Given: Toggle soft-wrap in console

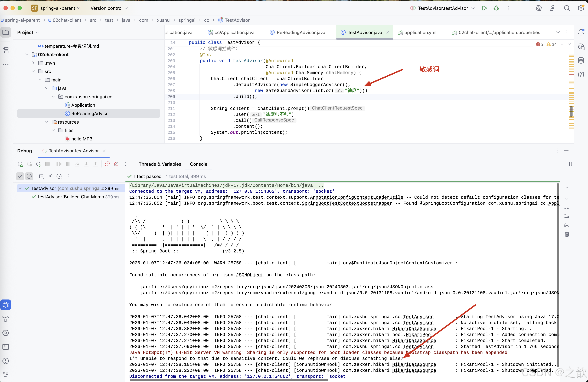Looking at the screenshot, I should (x=567, y=207).
